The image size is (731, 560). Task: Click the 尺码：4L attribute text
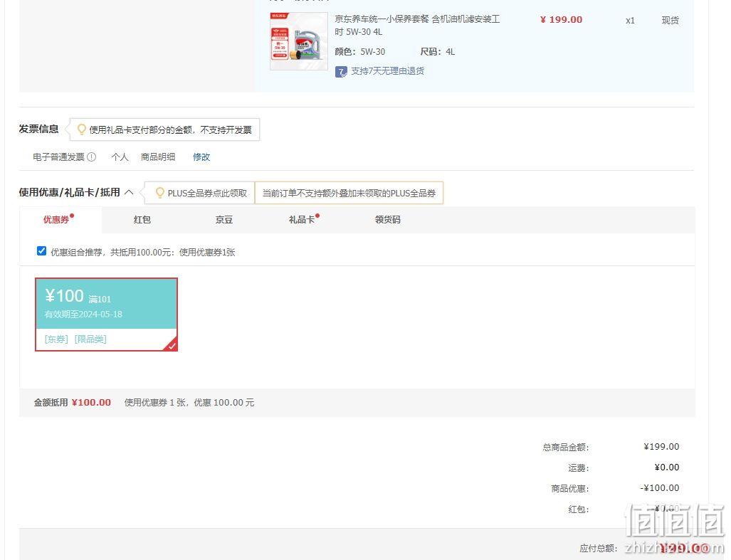click(x=437, y=52)
